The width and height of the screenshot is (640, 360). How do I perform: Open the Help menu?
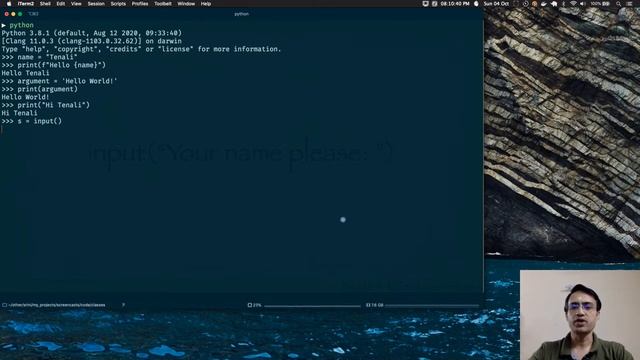(x=206, y=4)
